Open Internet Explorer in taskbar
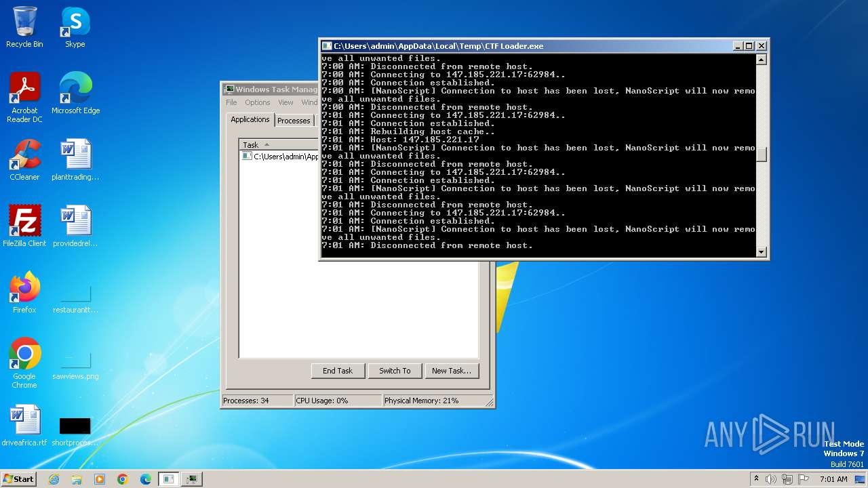 pos(54,479)
